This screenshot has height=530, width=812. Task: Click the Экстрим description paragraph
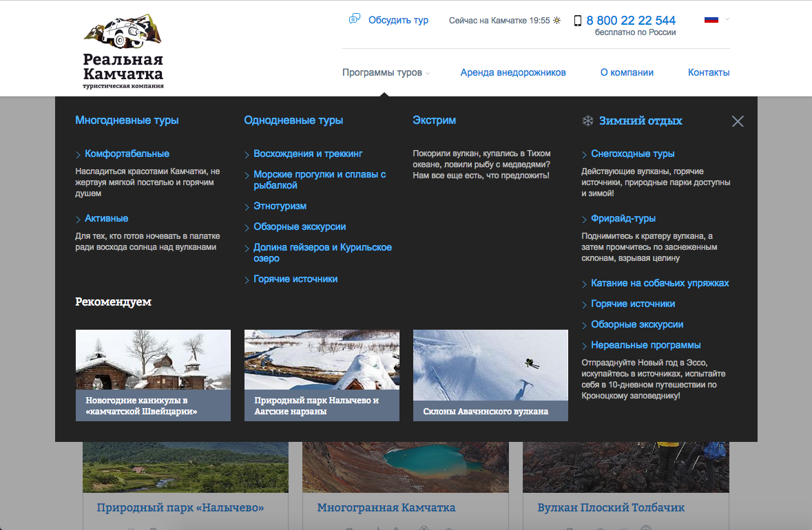click(481, 165)
